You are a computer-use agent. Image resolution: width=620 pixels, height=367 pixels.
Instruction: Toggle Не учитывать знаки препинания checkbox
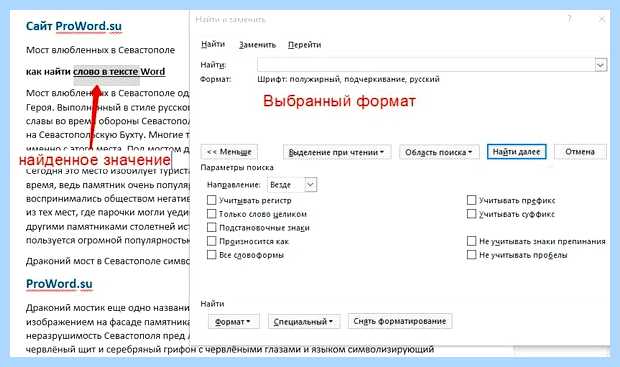pyautogui.click(x=471, y=241)
